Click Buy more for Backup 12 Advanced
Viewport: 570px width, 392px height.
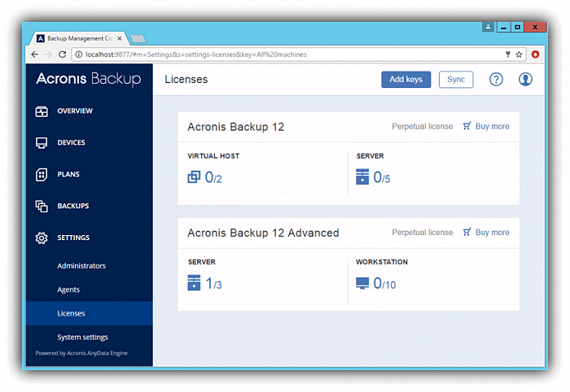(486, 233)
